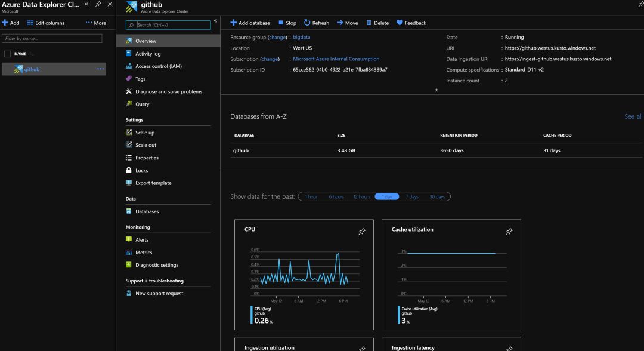Open the github cluster row ellipsis menu
This screenshot has height=351, width=644.
tap(100, 69)
